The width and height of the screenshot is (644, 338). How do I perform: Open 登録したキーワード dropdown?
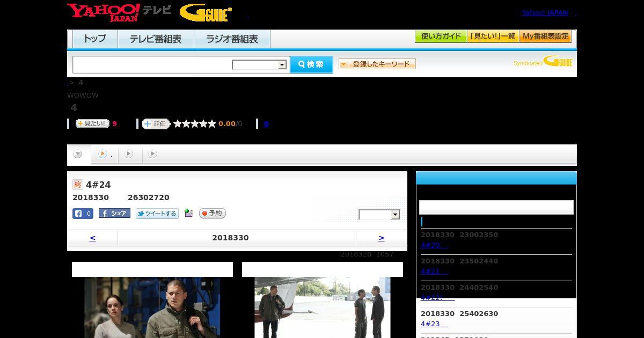(x=377, y=64)
